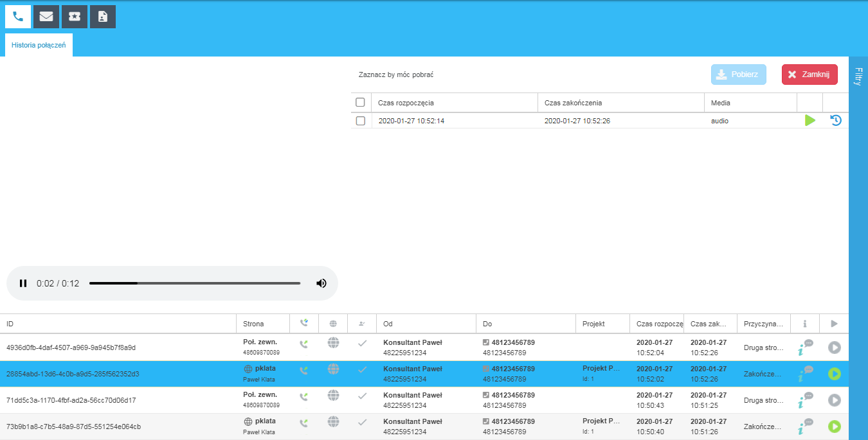Click the audio progress bar

click(195, 283)
